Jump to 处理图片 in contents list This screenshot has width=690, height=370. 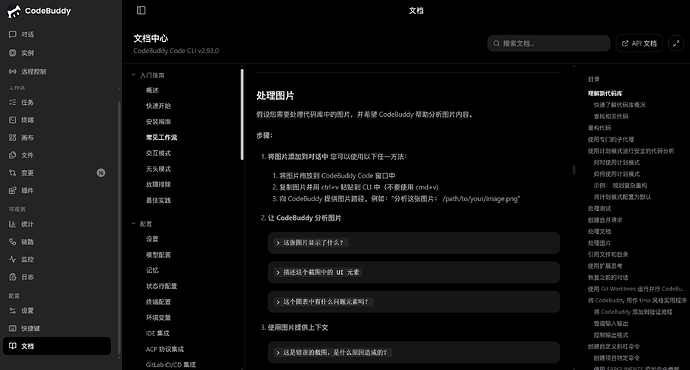(599, 243)
